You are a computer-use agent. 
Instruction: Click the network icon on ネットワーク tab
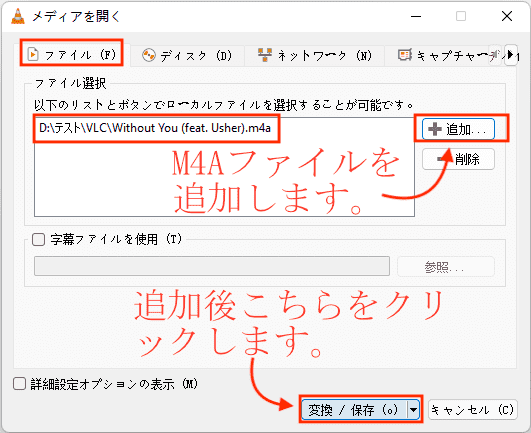(265, 55)
